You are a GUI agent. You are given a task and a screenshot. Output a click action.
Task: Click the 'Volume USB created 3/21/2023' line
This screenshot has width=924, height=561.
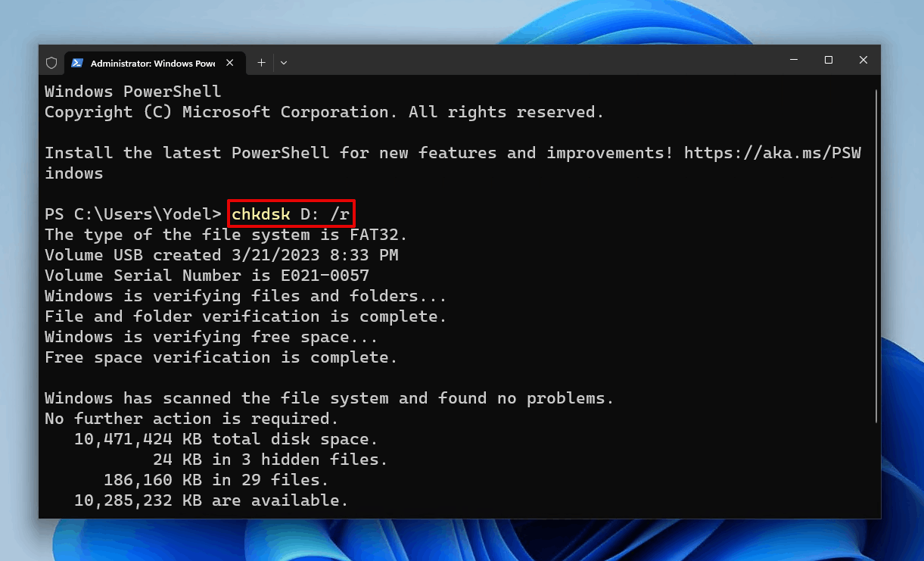[x=222, y=255]
